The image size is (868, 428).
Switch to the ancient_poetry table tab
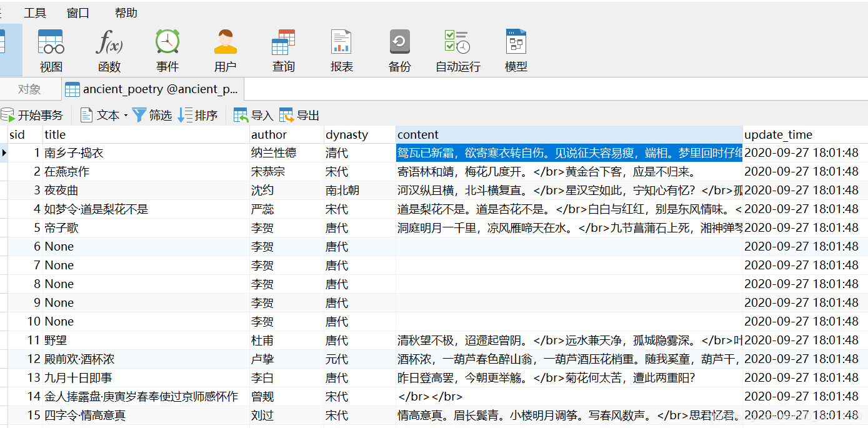click(152, 89)
